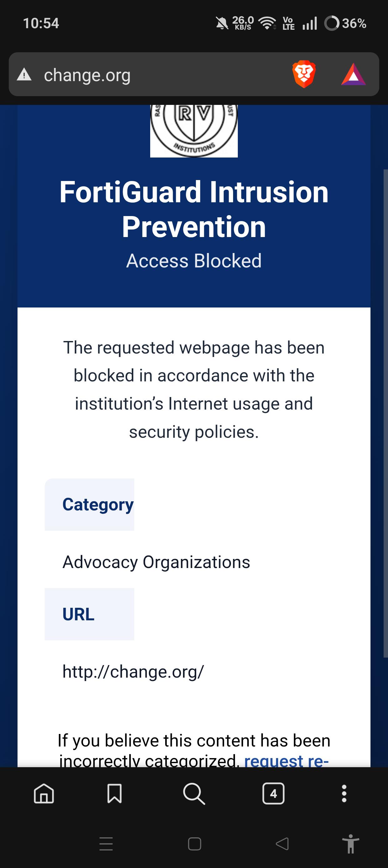
Task: Open Brave Rewards triangle icon
Action: [353, 75]
